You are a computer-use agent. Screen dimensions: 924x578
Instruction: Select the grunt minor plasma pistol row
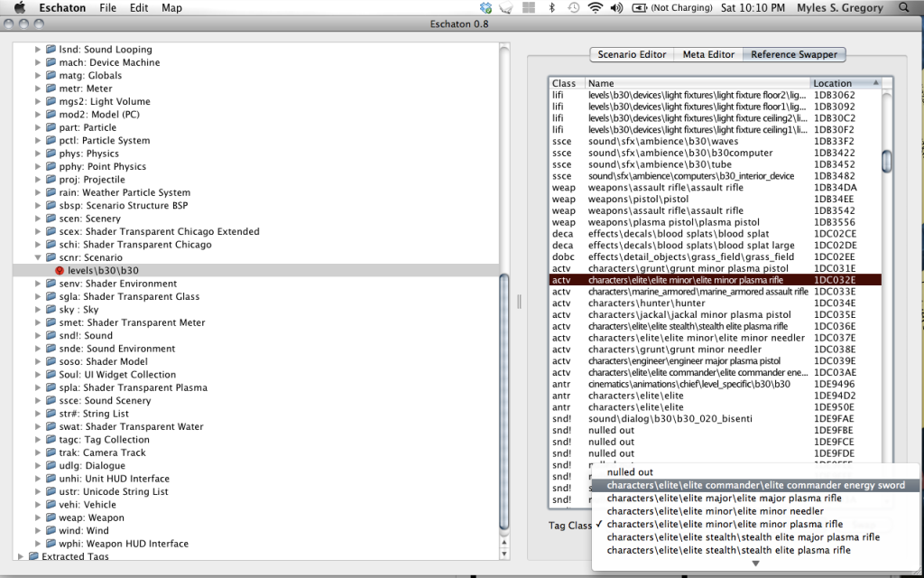click(715, 268)
